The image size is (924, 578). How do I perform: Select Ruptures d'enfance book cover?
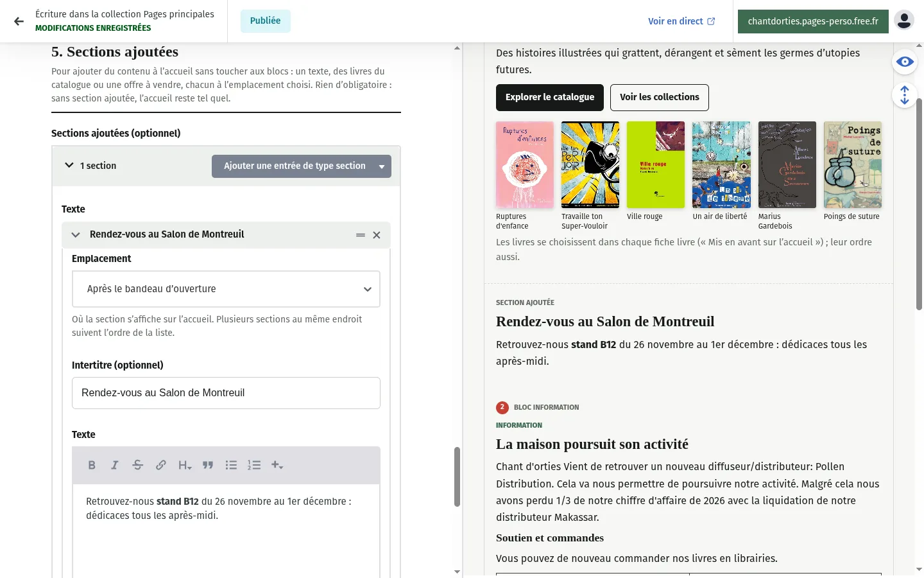(x=525, y=165)
